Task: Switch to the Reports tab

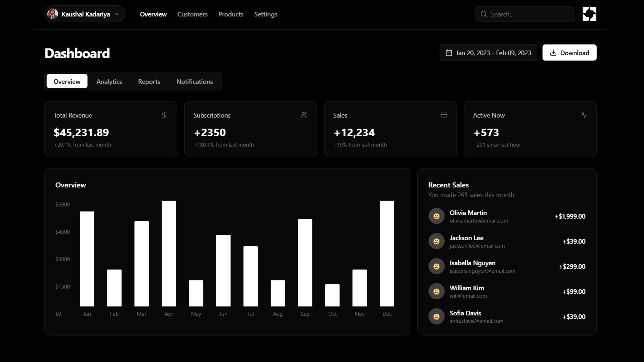Action: click(x=149, y=81)
